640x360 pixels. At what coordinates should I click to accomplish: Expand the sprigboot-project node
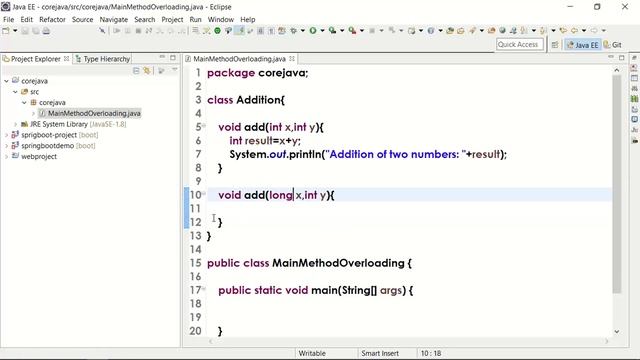pos(7,135)
